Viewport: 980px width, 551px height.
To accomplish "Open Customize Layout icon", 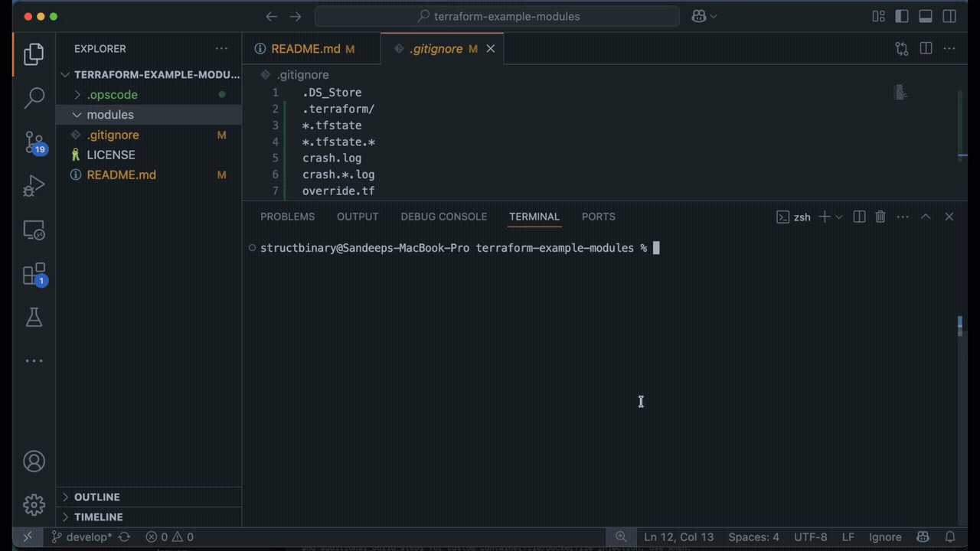I will point(878,16).
